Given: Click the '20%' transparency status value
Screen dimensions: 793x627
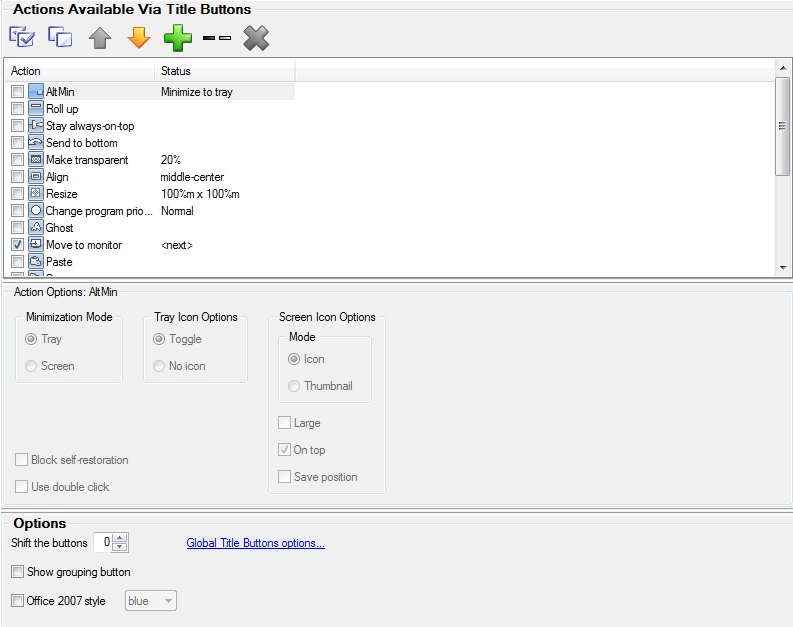Looking at the screenshot, I should tap(170, 160).
